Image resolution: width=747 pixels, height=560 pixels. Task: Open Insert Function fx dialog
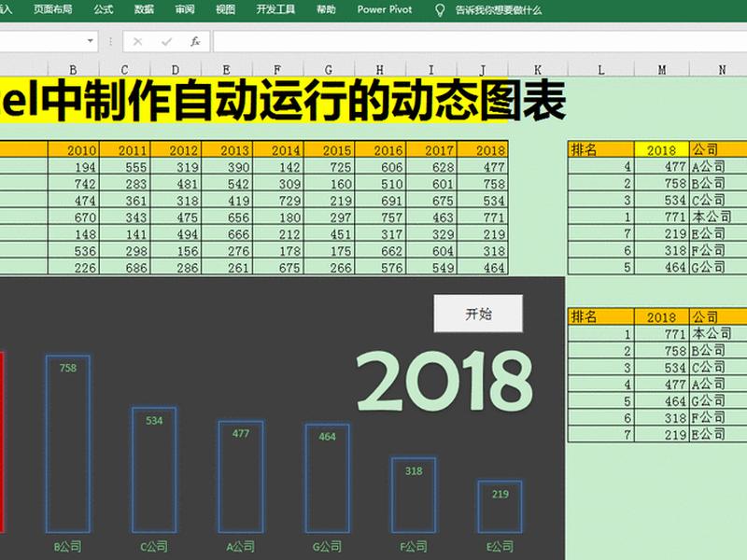(195, 42)
